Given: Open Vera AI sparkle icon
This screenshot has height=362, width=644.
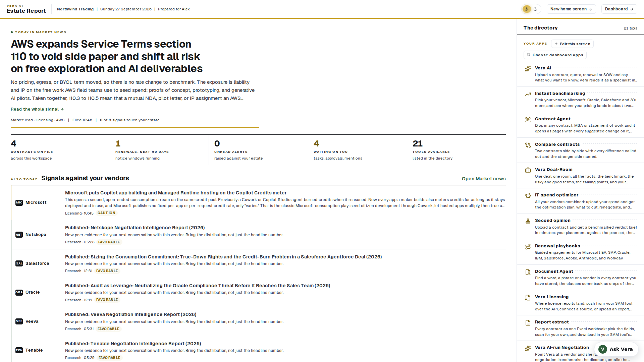Looking at the screenshot, I should point(528,69).
